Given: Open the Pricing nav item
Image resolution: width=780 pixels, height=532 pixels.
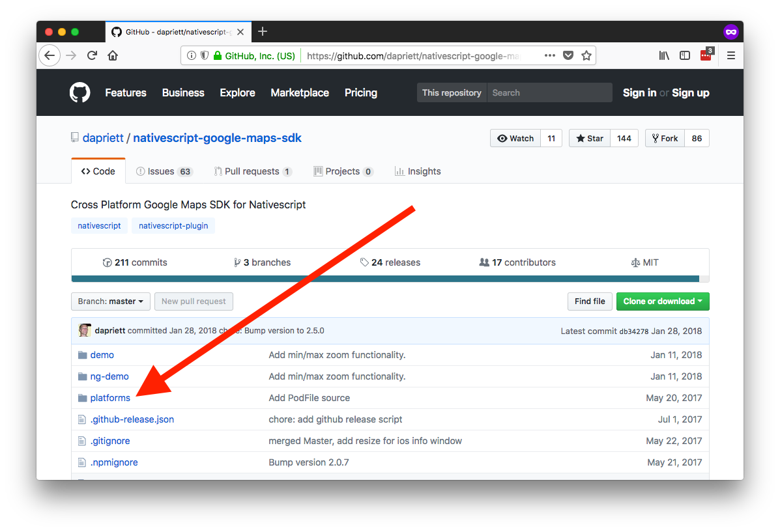Looking at the screenshot, I should pos(360,92).
